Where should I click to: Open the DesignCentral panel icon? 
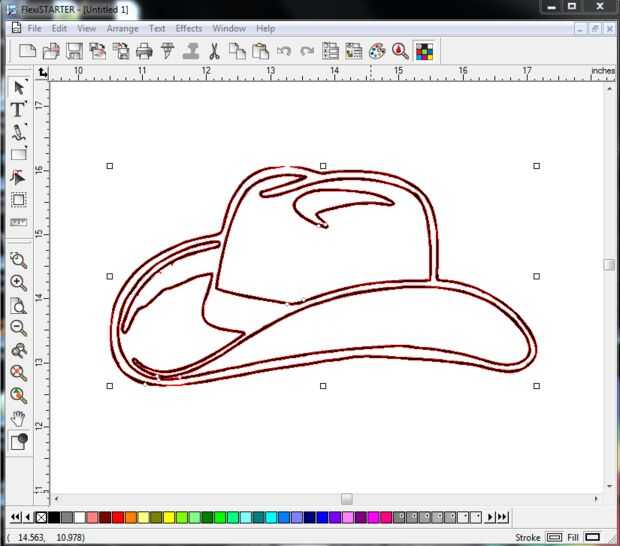(331, 51)
